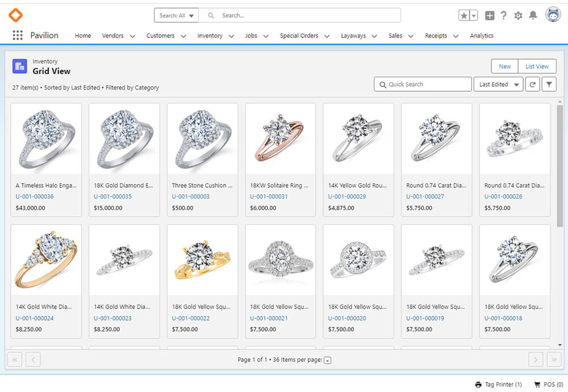Open the Last Edited sort dropdown
This screenshot has width=568, height=392.
point(499,85)
